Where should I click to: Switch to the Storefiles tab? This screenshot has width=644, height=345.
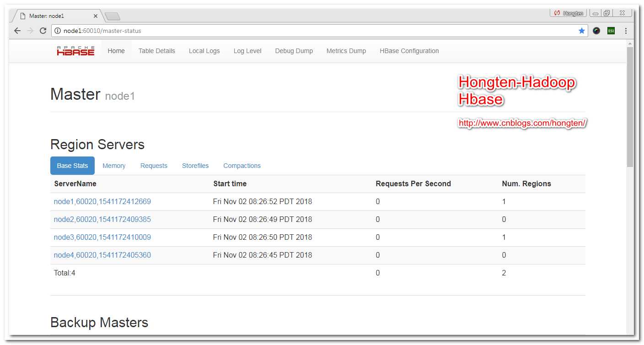[x=195, y=166]
